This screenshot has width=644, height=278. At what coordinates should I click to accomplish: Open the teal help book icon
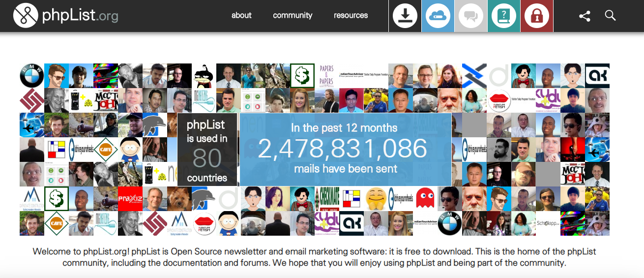(x=504, y=16)
